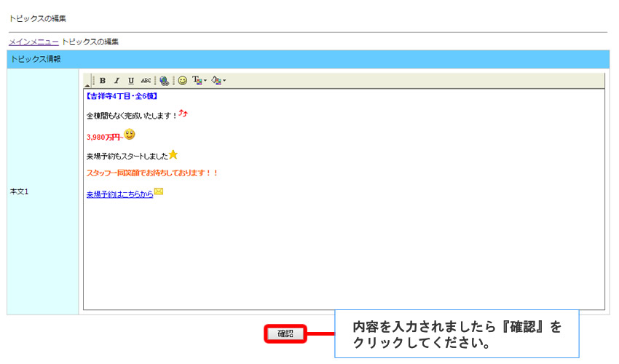Viewport: 619px width, 364px height.
Task: Open the メインメニュー breadcrumb link
Action: point(33,41)
